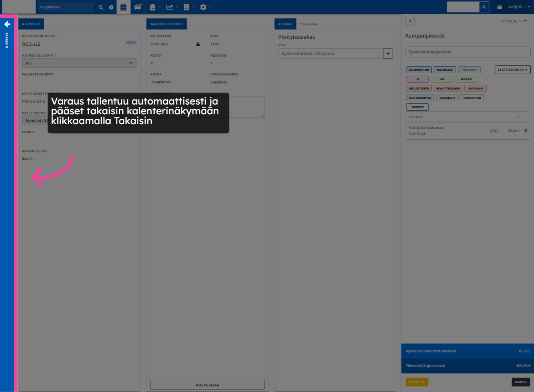Focus the customer search field

(331, 53)
